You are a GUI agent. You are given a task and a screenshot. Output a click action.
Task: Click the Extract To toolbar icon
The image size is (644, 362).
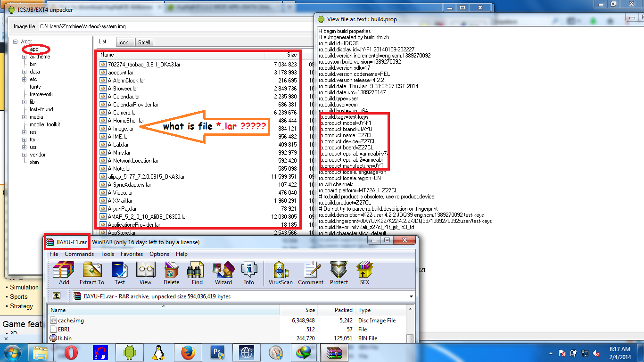91,273
